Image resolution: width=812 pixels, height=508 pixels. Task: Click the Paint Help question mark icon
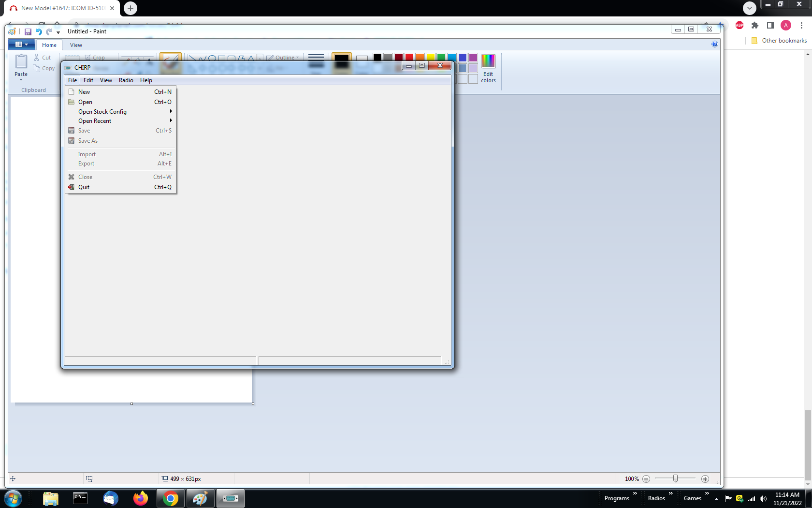[715, 44]
